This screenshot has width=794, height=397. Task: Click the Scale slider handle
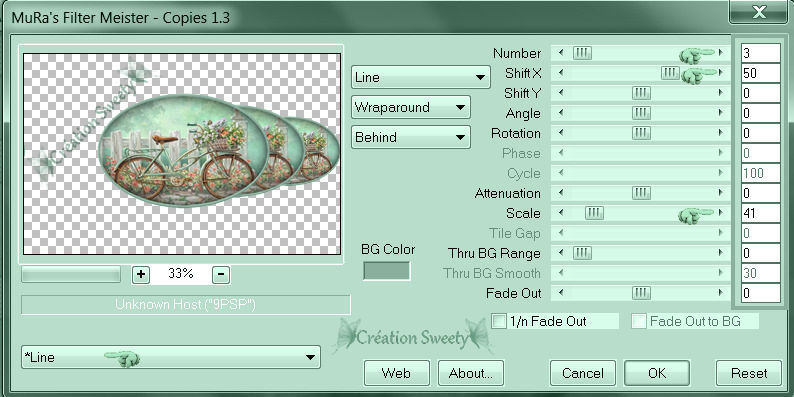click(x=594, y=213)
